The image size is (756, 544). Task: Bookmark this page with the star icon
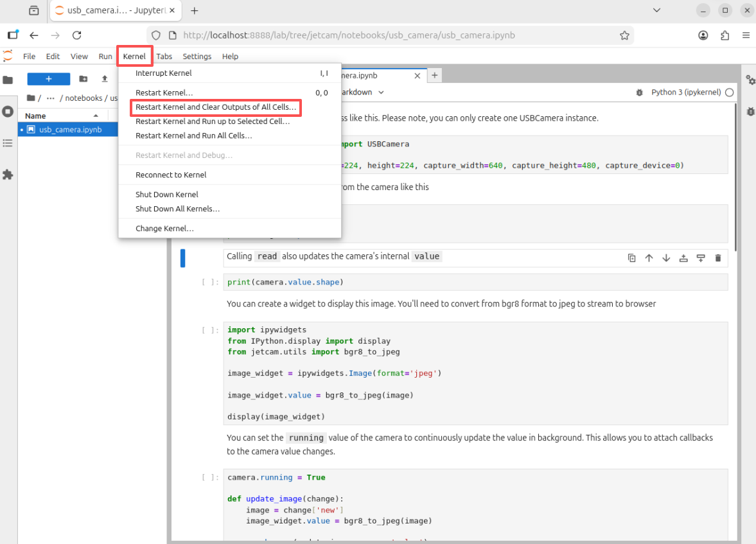tap(624, 35)
